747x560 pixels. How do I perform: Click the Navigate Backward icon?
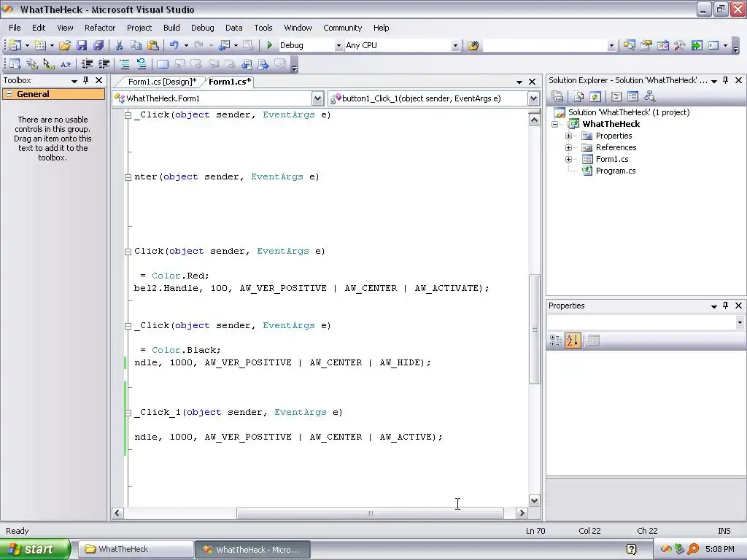coord(224,45)
